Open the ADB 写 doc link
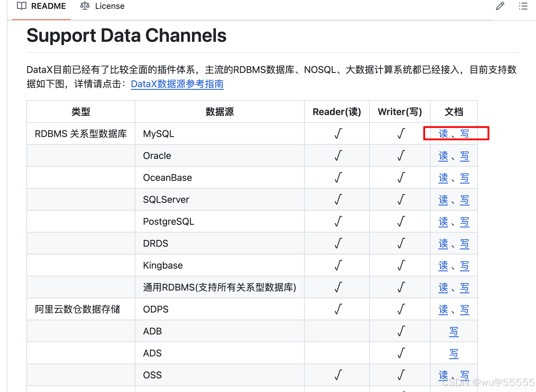Viewport: 536px width, 392px height. point(454,331)
